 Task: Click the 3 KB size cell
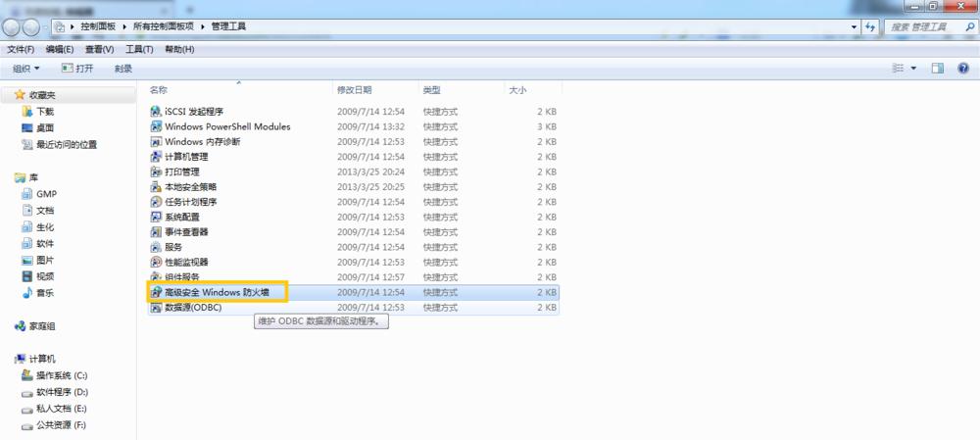[546, 126]
